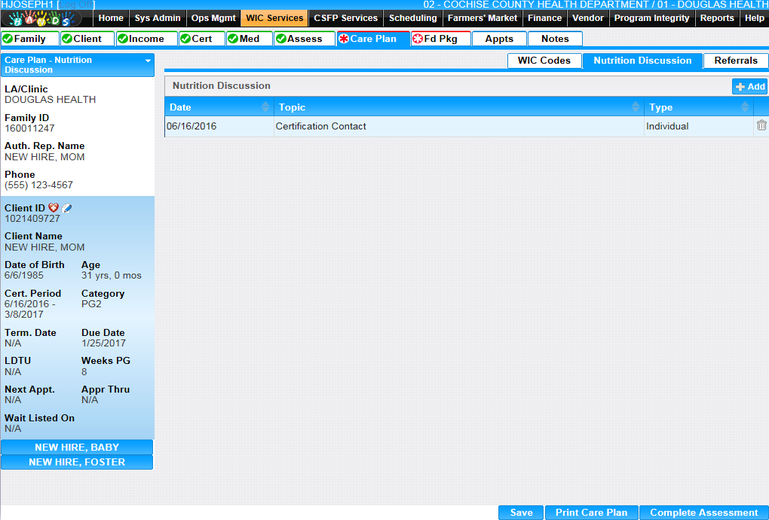This screenshot has height=520, width=769.
Task: Sort the table by the Topic column
Action: tap(635, 107)
